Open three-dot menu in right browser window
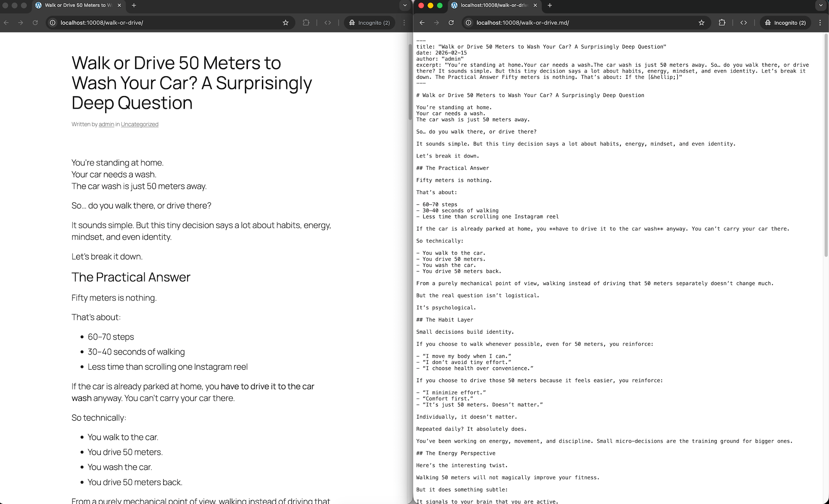 point(820,23)
